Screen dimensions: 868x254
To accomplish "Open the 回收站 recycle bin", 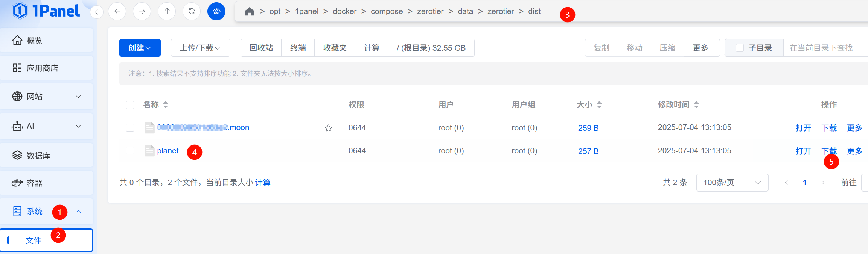I will (261, 48).
